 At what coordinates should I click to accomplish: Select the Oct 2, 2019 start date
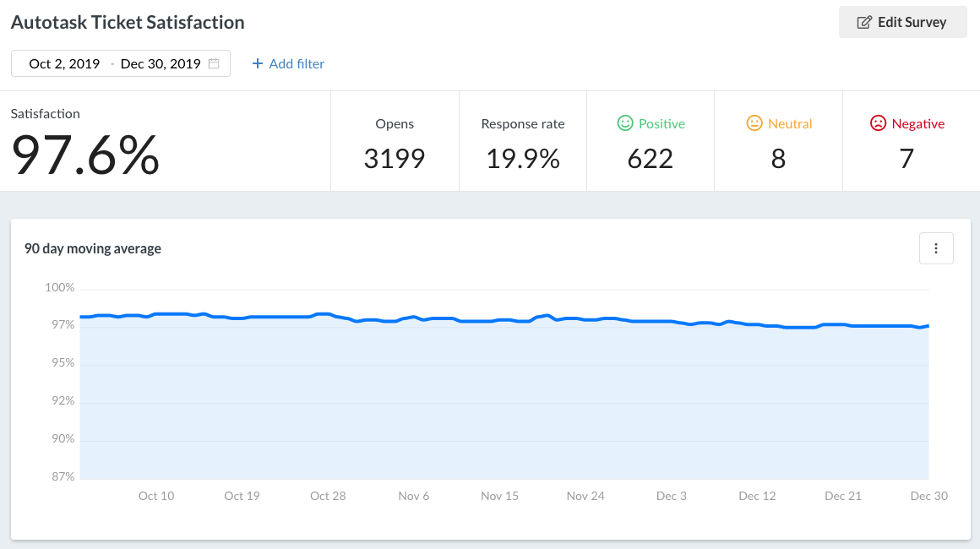64,63
